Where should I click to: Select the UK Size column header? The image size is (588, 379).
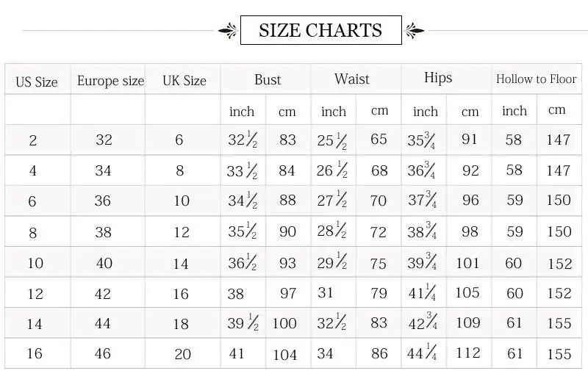click(x=184, y=81)
